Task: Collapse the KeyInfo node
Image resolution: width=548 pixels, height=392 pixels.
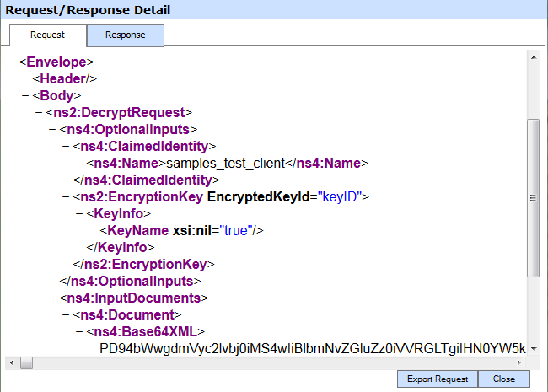Action: coord(78,213)
